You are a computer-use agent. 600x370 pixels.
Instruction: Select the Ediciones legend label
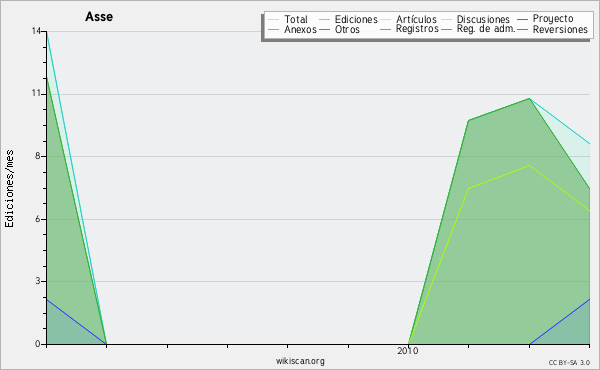click(x=356, y=19)
